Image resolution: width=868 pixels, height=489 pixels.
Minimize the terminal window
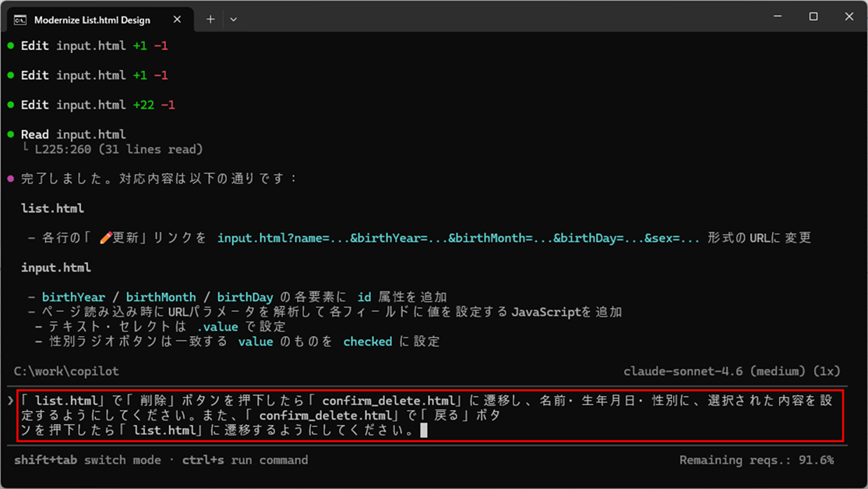pos(777,16)
